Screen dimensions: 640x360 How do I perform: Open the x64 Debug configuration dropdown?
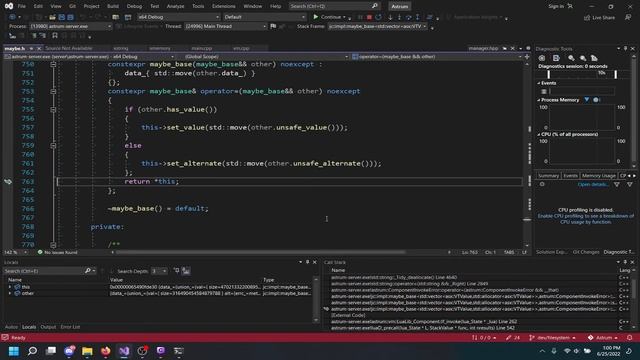click(178, 17)
